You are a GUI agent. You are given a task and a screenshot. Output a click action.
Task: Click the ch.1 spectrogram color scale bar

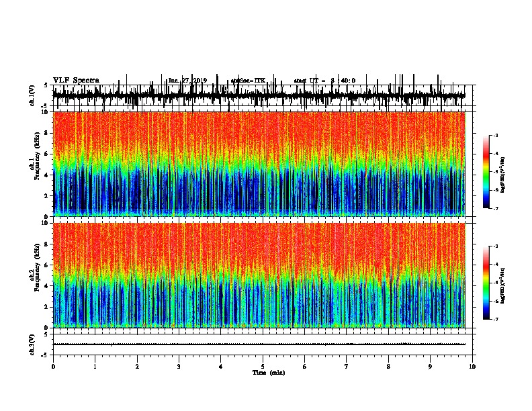486,172
